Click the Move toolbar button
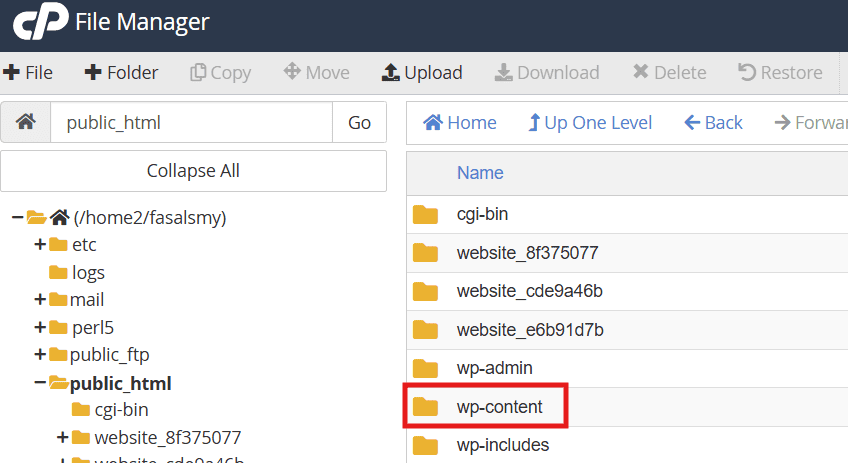 click(316, 72)
